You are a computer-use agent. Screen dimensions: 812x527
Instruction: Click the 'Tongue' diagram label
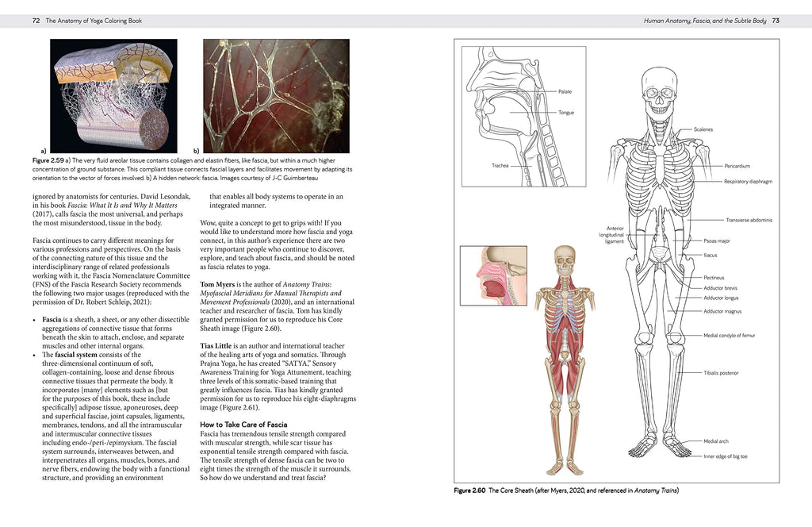click(566, 113)
